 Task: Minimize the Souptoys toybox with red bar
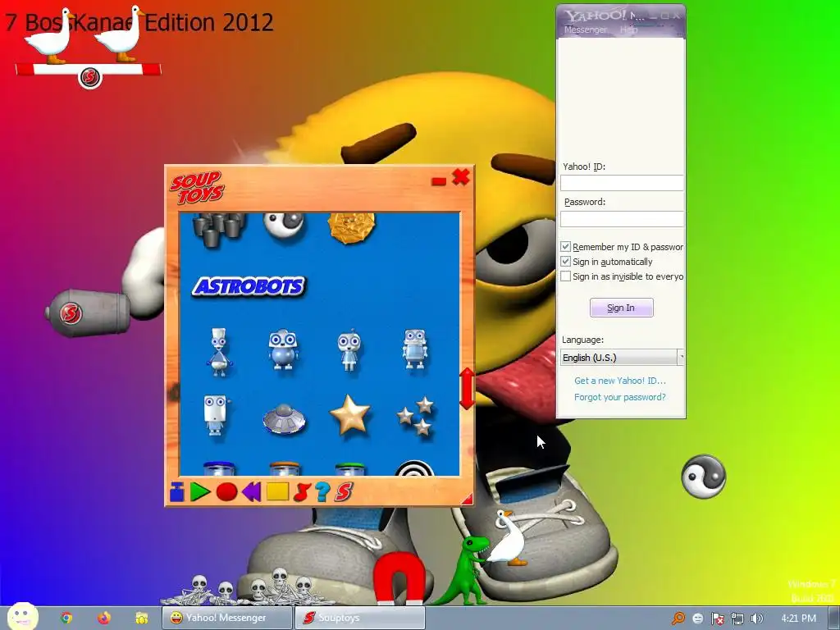pyautogui.click(x=439, y=181)
